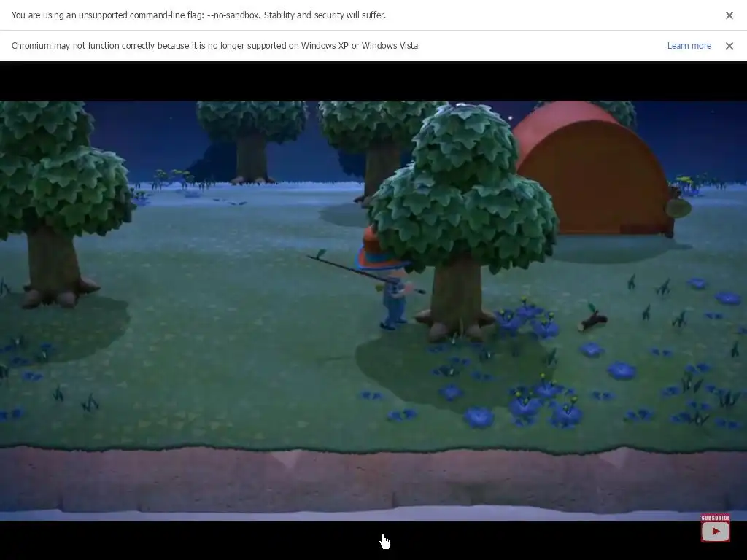Click the YouTube Subscribe watermark button
The image size is (747, 560).
pyautogui.click(x=715, y=528)
